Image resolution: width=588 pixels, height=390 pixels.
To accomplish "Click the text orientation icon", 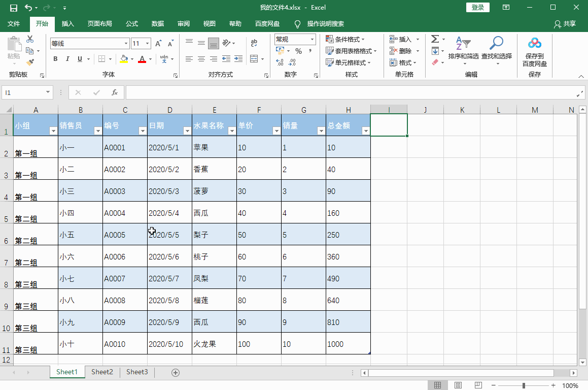I will [x=226, y=43].
